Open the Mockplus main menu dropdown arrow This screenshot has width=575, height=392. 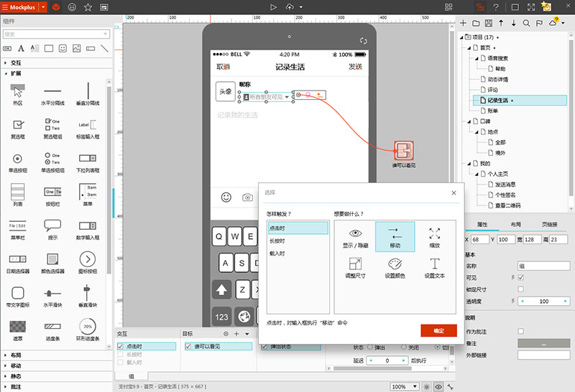(43, 6)
